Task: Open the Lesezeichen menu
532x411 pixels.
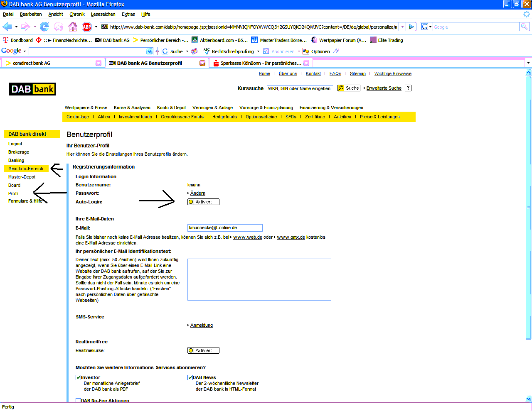Action: [103, 14]
